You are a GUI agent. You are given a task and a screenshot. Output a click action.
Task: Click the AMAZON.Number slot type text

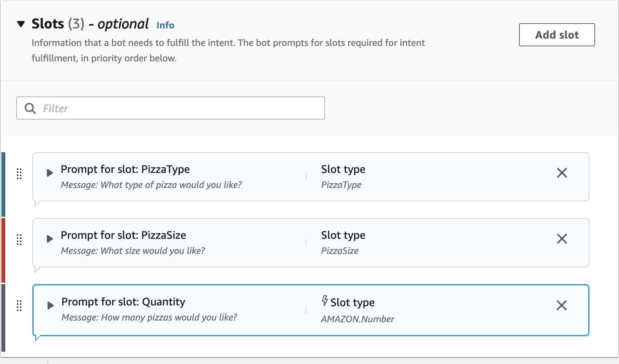pyautogui.click(x=358, y=319)
